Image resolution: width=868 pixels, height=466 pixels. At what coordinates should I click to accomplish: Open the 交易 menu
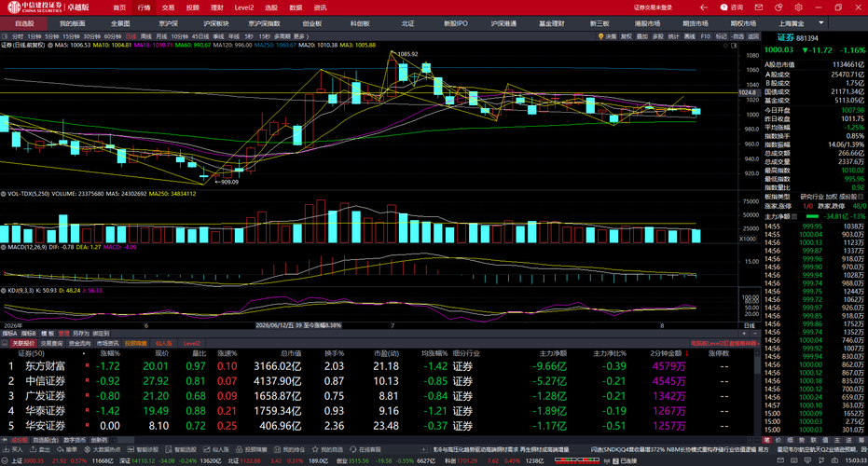168,7
